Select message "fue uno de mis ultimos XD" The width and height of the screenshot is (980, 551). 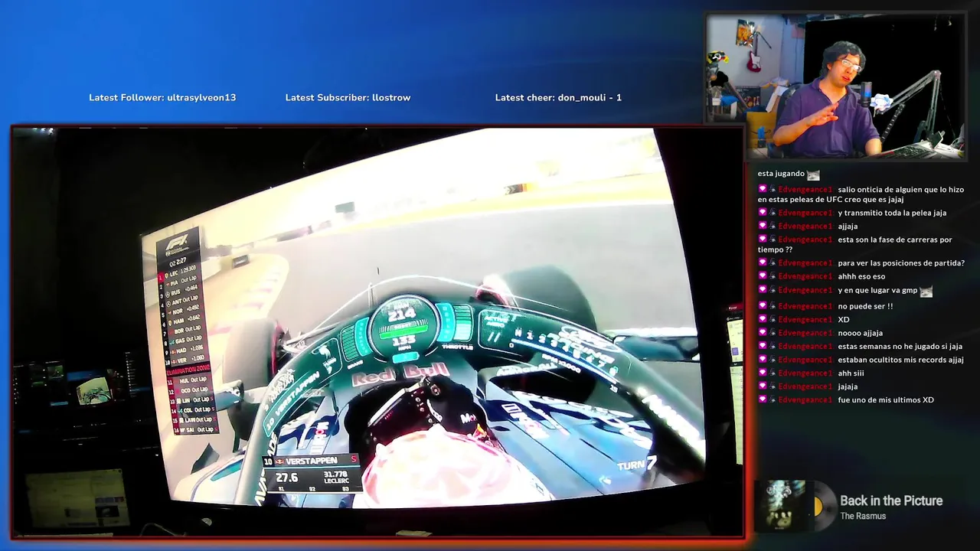[886, 400]
